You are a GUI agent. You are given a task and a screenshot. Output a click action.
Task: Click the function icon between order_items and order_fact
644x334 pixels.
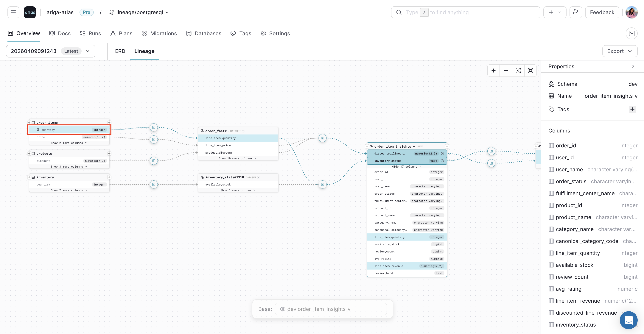click(x=153, y=127)
